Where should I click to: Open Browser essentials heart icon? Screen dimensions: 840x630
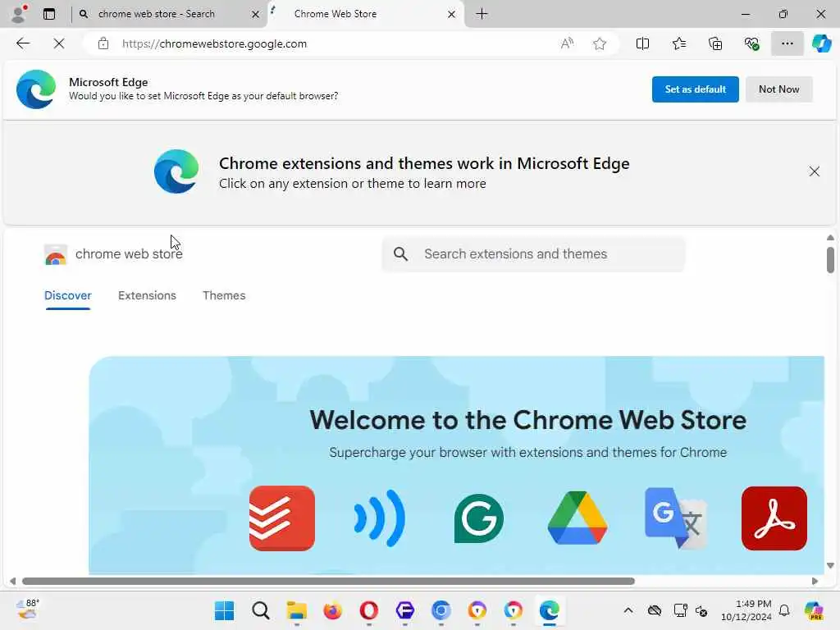[x=751, y=43]
